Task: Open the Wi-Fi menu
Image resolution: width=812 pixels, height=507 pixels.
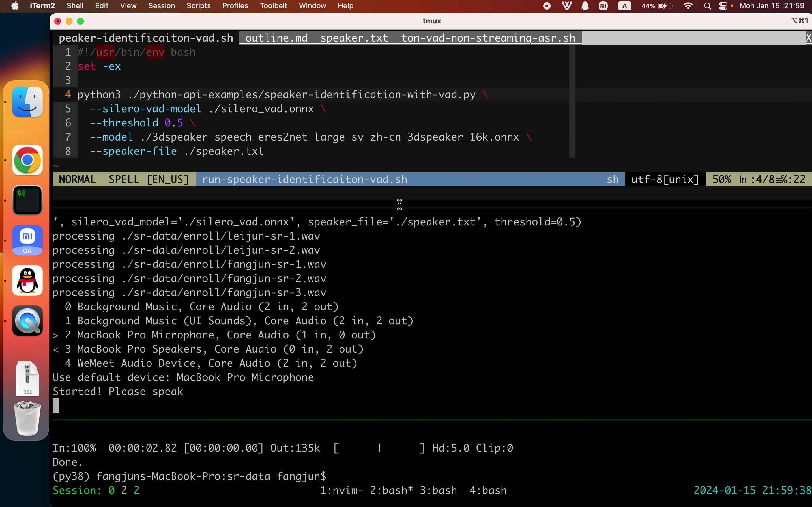Action: (688, 6)
